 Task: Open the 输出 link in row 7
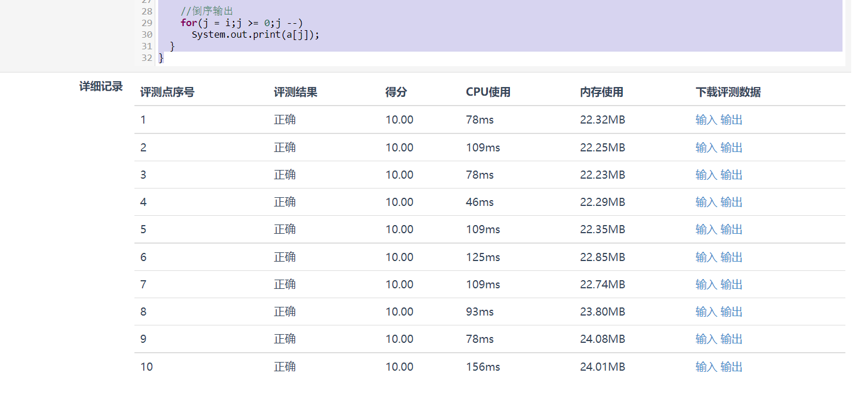[x=731, y=284]
